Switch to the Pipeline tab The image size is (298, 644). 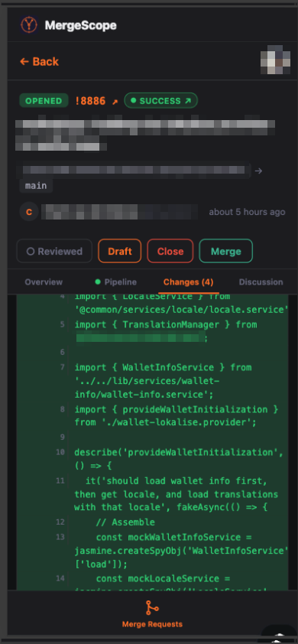click(x=115, y=282)
